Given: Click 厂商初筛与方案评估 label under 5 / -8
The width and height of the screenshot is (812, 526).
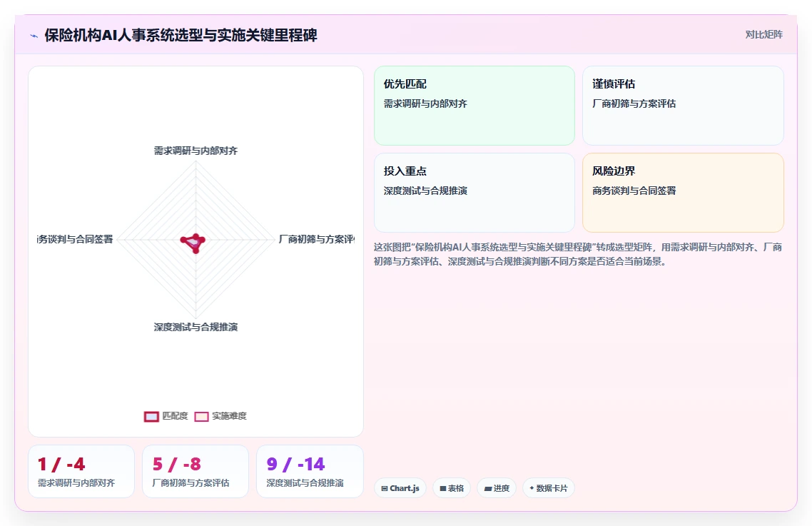Looking at the screenshot, I should 191,483.
